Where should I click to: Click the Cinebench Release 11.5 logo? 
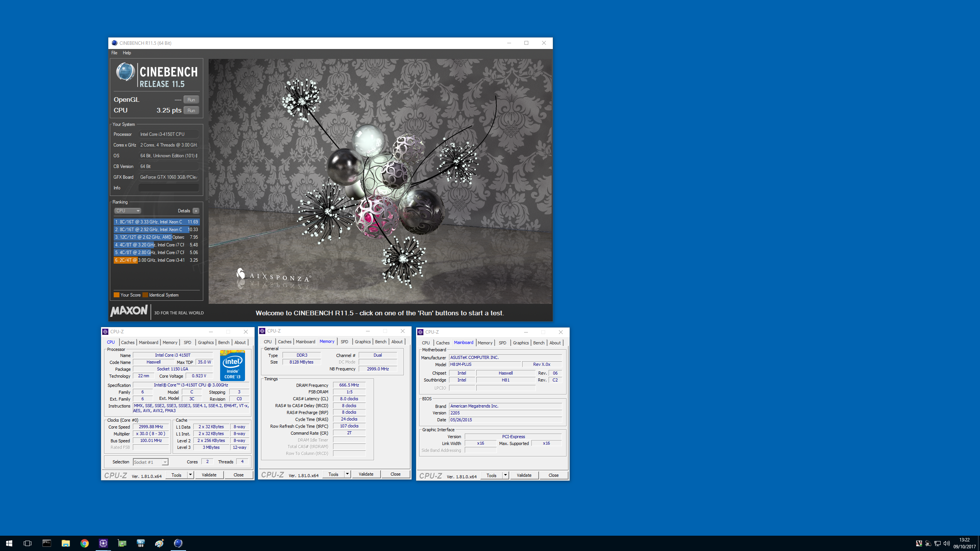(x=157, y=75)
